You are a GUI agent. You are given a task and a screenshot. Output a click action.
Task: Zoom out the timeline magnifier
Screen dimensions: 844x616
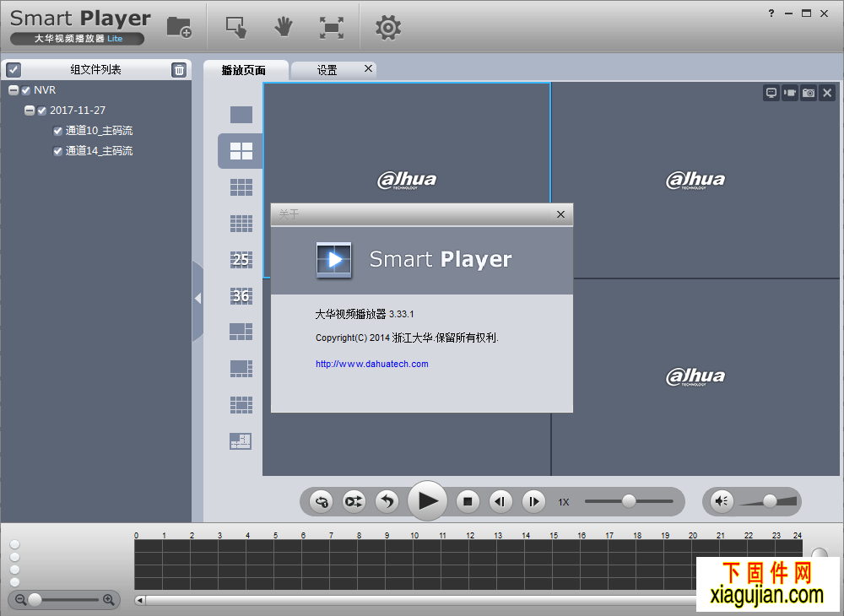click(x=20, y=599)
